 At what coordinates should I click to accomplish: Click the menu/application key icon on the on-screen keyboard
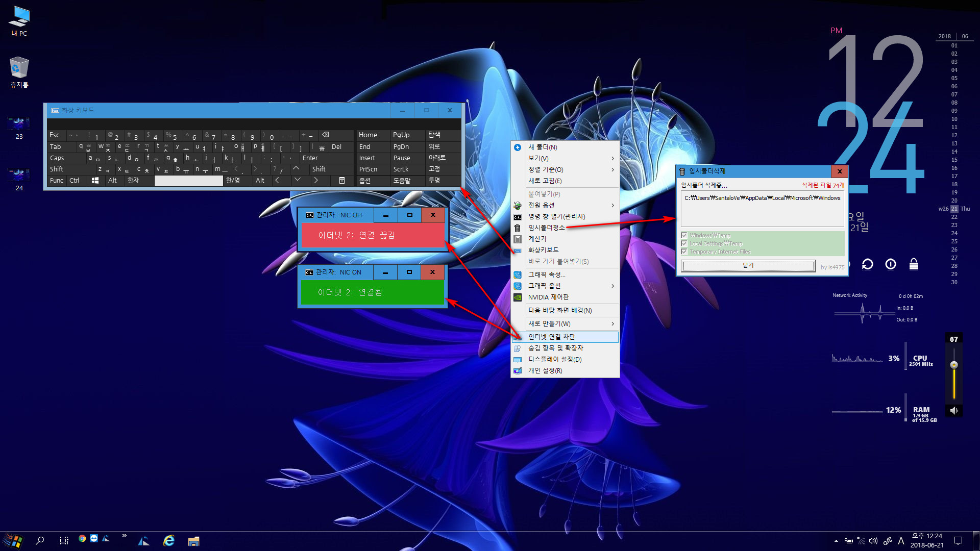click(342, 181)
